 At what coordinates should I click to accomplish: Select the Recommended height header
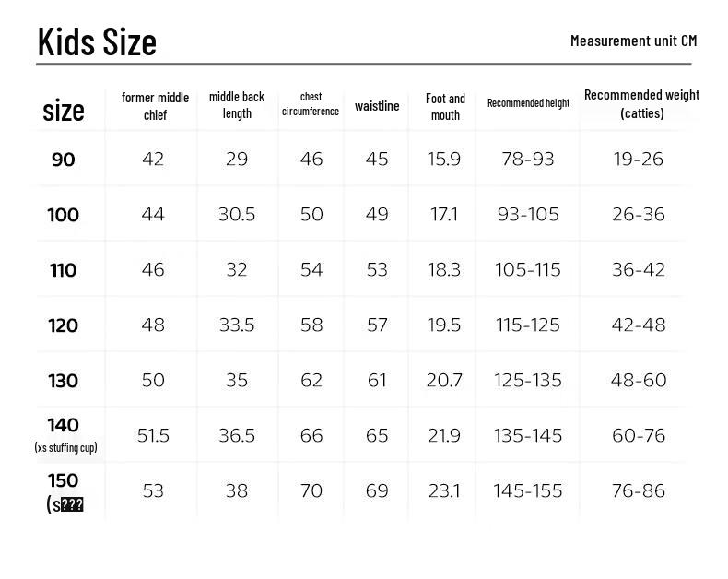(528, 103)
